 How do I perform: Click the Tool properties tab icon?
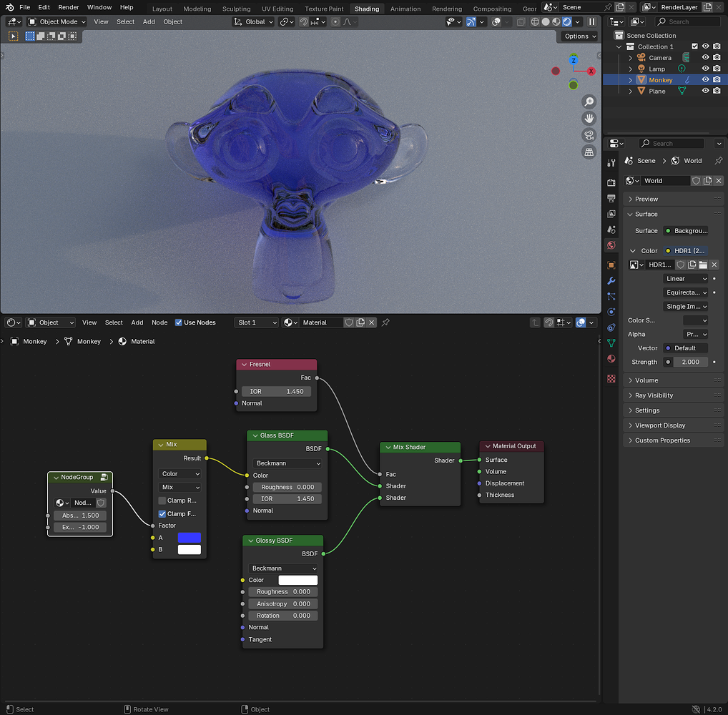pos(611,162)
